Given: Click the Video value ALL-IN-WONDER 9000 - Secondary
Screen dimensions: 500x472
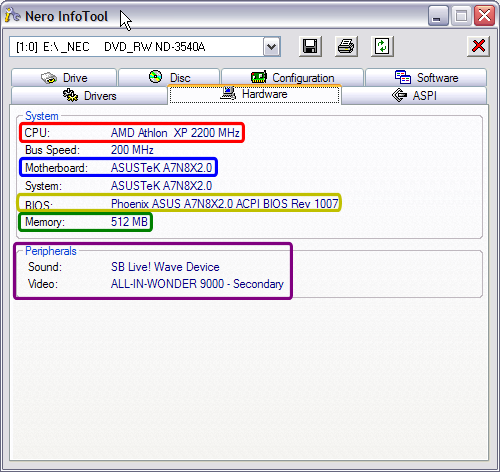Looking at the screenshot, I should (197, 284).
